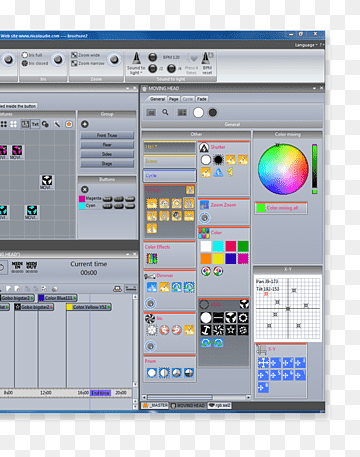Image resolution: width=360 pixels, height=457 pixels.
Task: Switch to the Fade tab
Action: pos(202,99)
